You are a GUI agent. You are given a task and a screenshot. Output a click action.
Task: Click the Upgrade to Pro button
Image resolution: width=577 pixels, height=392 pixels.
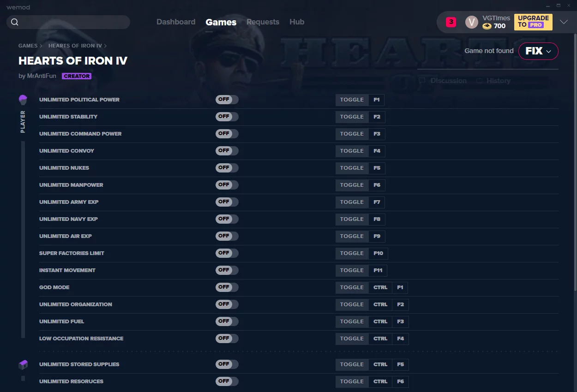(533, 22)
